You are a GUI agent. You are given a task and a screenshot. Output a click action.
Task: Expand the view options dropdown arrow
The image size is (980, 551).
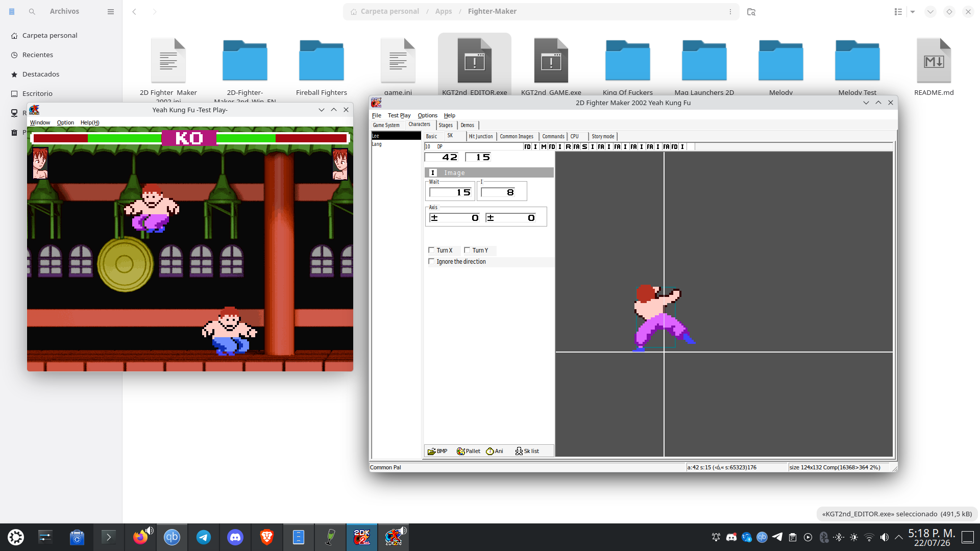[913, 11]
